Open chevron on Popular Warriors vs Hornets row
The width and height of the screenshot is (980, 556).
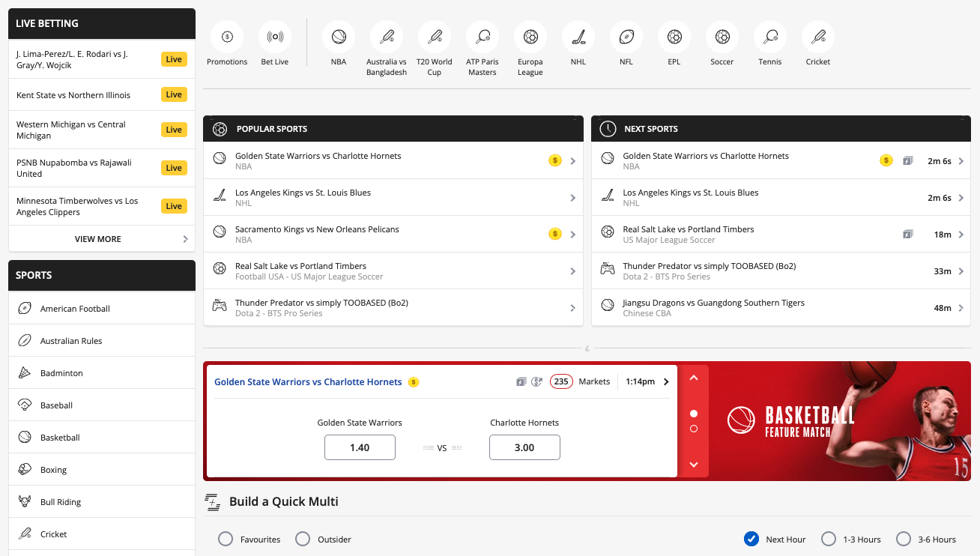[x=573, y=160]
